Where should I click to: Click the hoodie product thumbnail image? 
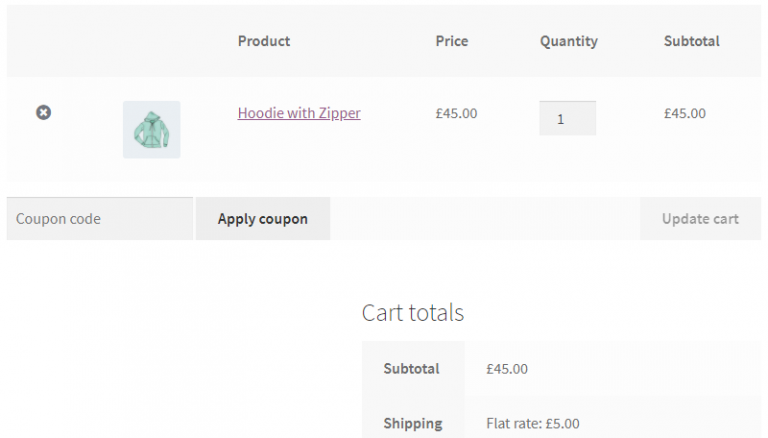coord(151,129)
